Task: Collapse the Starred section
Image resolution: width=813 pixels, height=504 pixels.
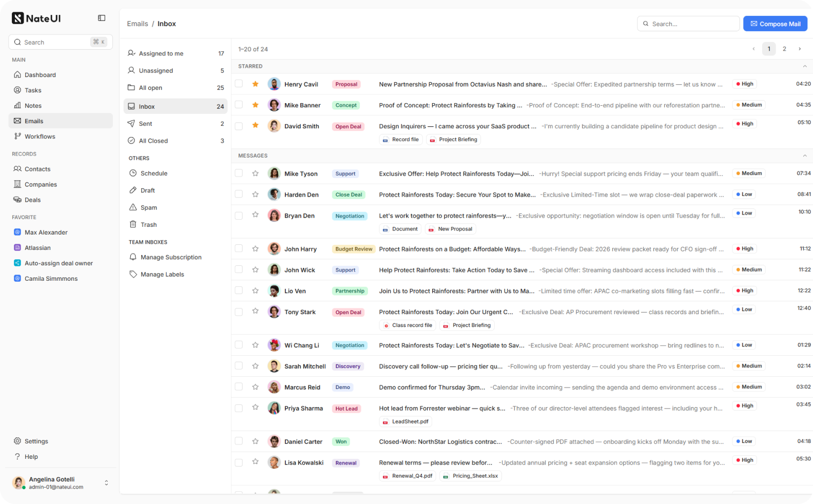Action: 804,66
